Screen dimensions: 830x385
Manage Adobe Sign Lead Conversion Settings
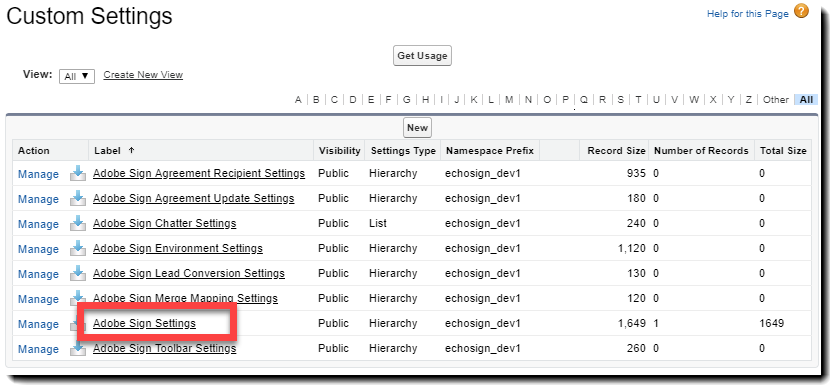tap(38, 274)
